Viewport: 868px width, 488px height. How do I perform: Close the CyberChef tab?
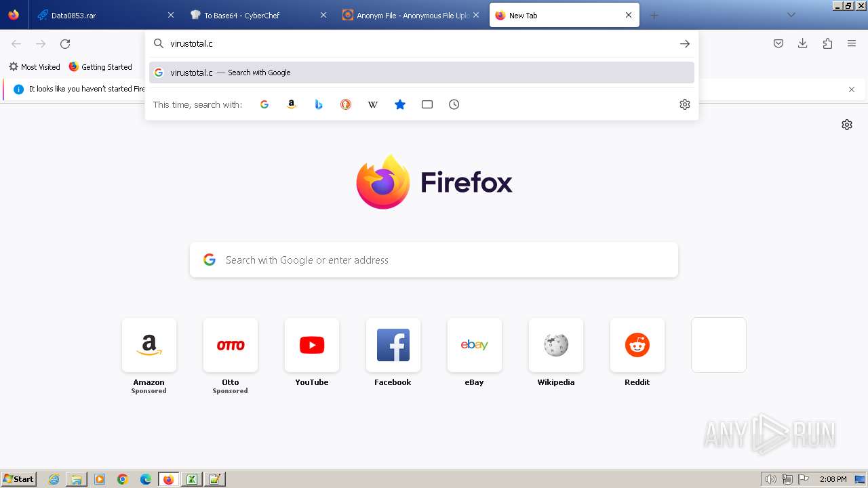tap(323, 15)
